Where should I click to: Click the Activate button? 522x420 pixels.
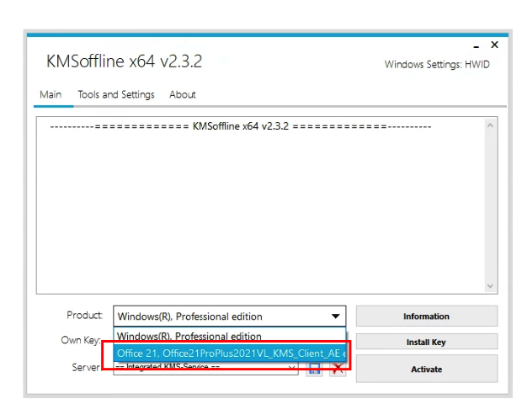click(x=427, y=369)
